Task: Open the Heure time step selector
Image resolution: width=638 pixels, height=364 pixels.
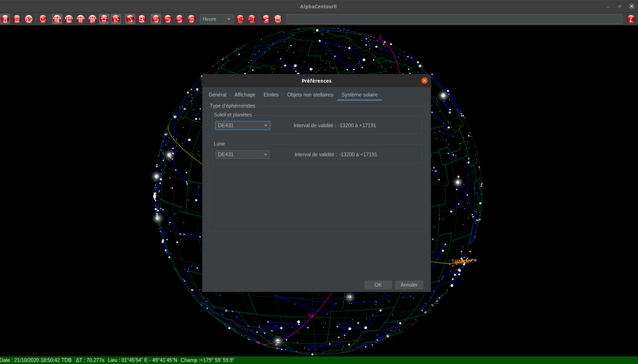Action: point(216,19)
